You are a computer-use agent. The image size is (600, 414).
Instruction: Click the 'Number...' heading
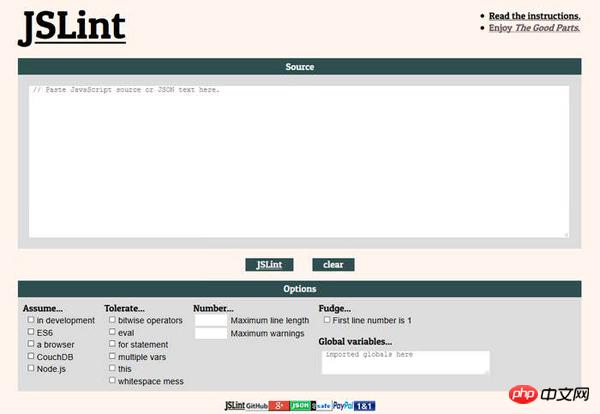pos(213,308)
